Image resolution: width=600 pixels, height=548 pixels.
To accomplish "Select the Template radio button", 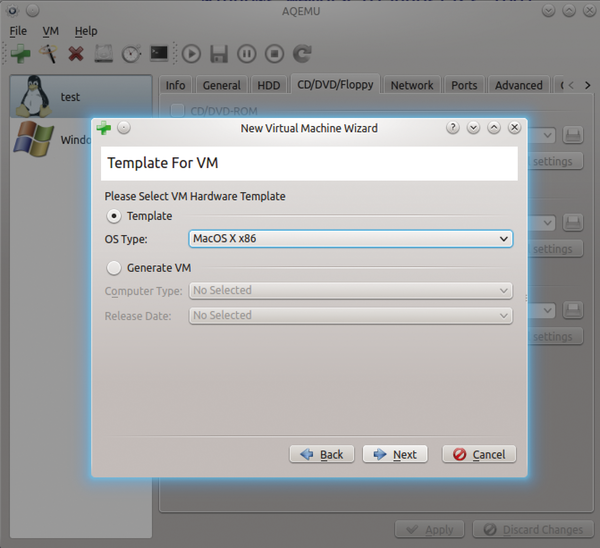I will 114,215.
